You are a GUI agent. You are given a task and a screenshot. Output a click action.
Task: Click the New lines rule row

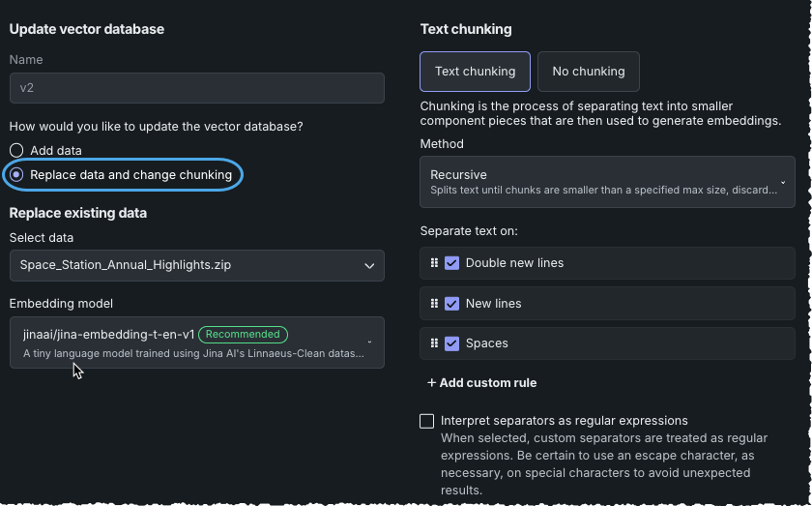(x=628, y=304)
